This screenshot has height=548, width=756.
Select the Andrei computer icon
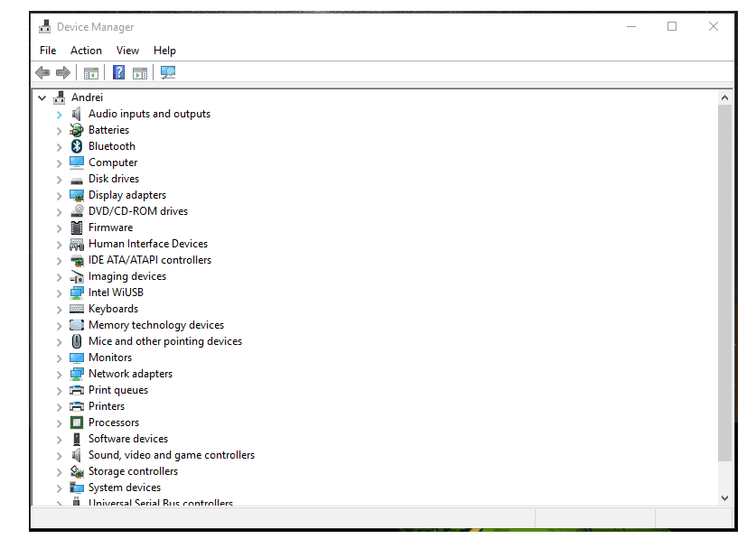click(x=60, y=98)
